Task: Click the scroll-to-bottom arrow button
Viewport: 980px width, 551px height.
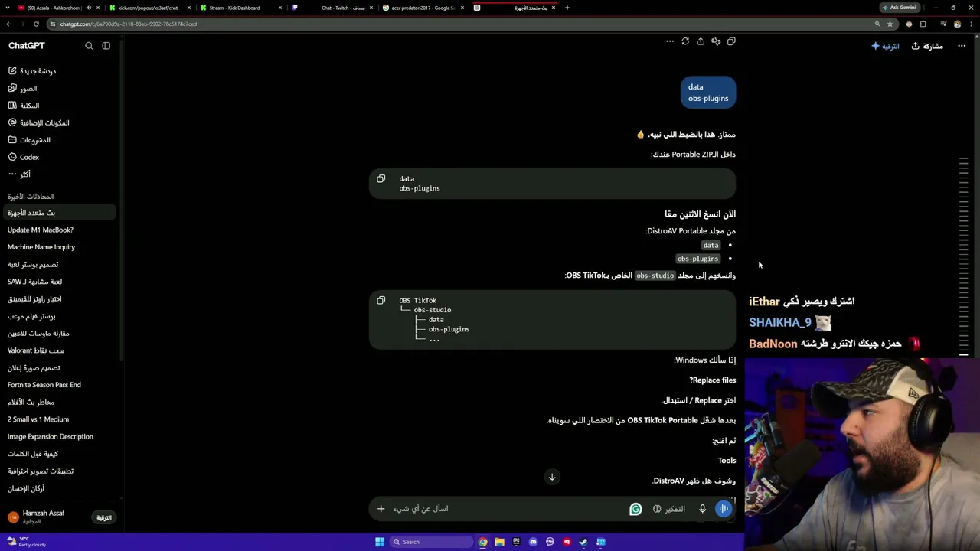Action: [x=552, y=477]
